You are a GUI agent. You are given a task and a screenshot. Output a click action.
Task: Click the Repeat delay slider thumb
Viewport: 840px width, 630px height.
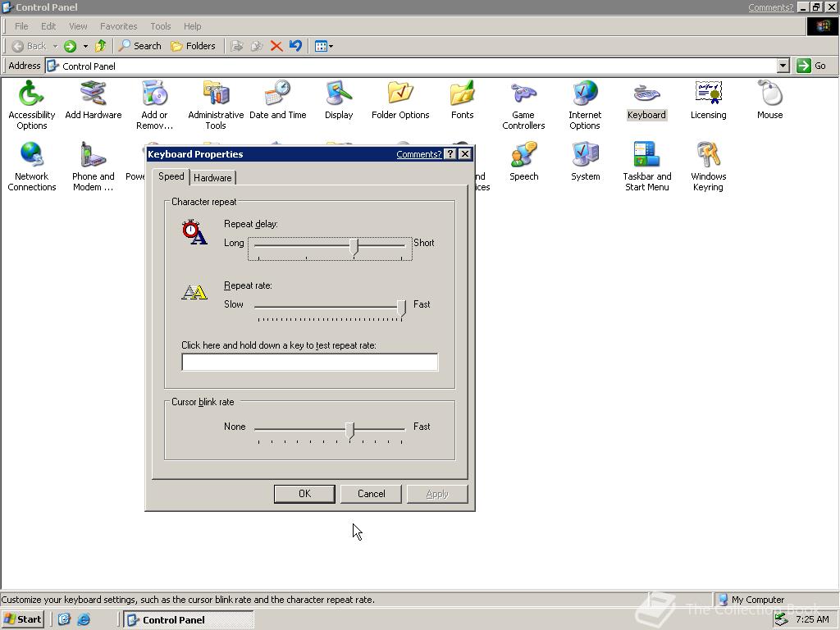click(x=354, y=246)
